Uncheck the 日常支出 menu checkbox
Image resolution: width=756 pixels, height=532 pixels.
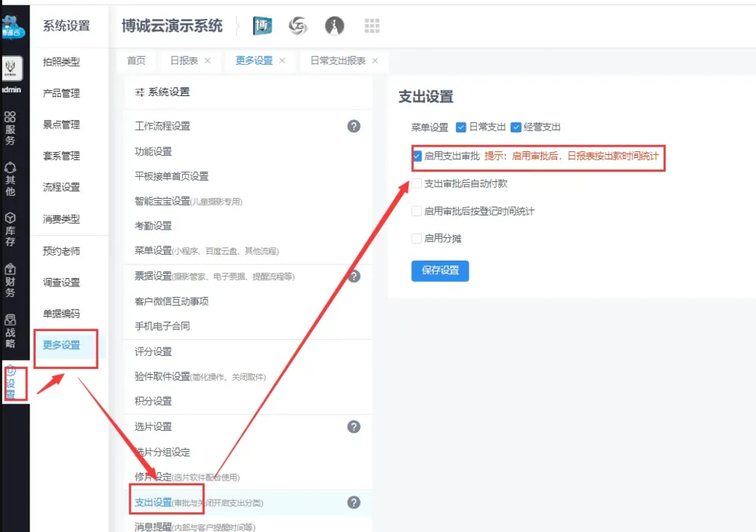pos(461,127)
